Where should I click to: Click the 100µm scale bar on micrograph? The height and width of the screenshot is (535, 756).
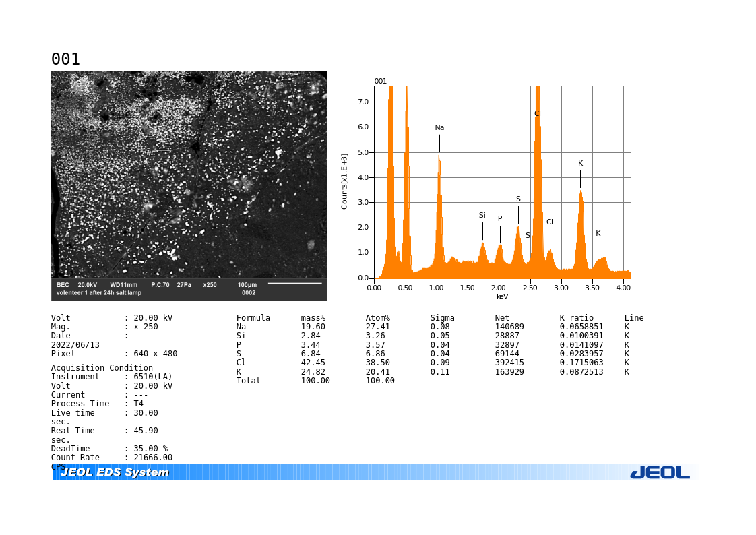294,284
